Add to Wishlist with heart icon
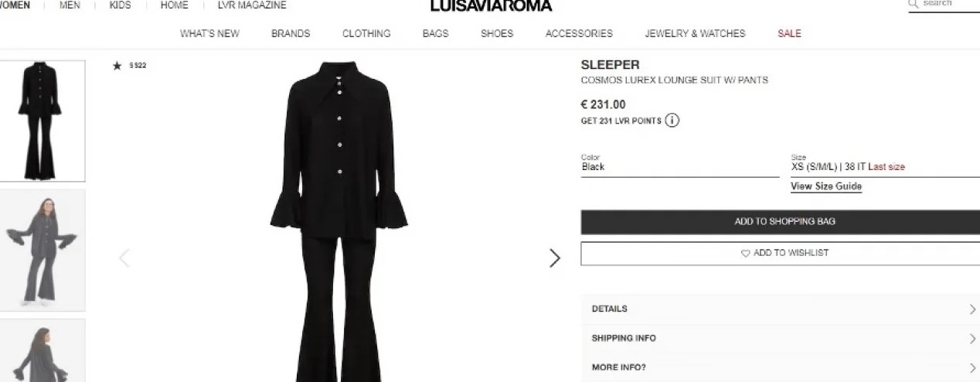The width and height of the screenshot is (980, 382). click(781, 254)
